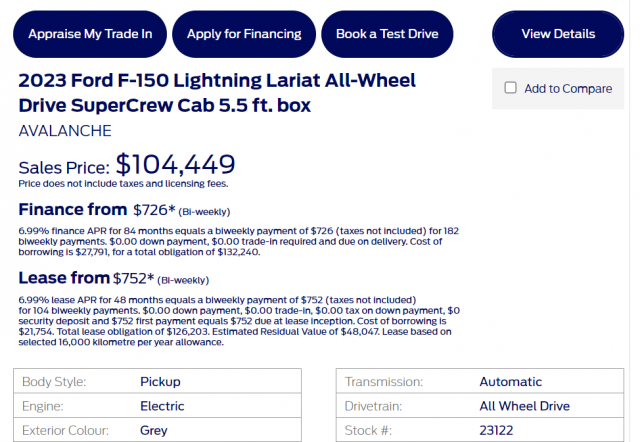The width and height of the screenshot is (640, 442).
Task: Click the $104,449 sales price
Action: click(x=175, y=164)
